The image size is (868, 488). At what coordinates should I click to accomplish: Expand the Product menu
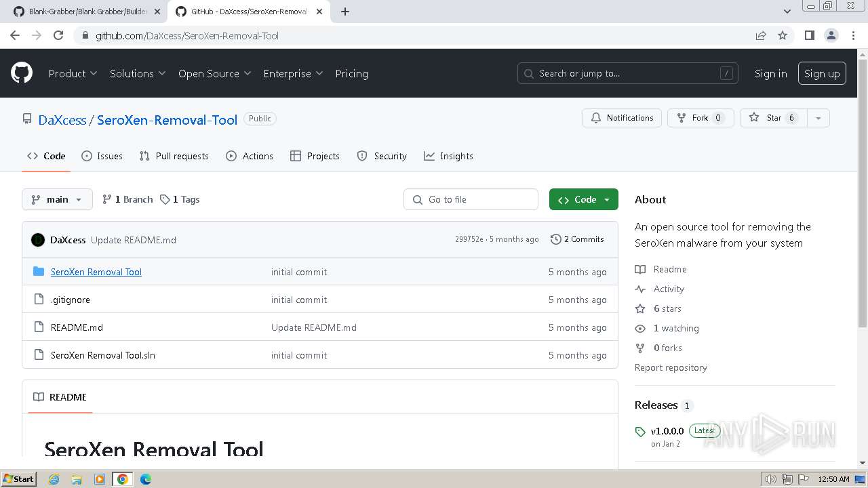click(x=73, y=73)
